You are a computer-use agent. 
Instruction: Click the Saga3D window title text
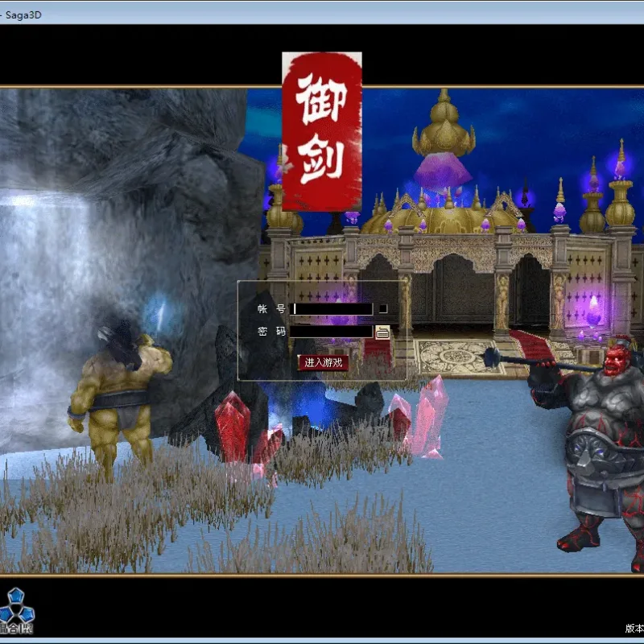click(23, 15)
